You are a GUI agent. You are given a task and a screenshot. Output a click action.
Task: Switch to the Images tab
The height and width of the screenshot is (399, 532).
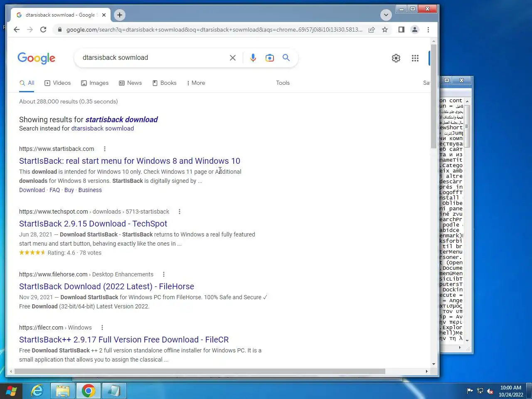pos(95,83)
